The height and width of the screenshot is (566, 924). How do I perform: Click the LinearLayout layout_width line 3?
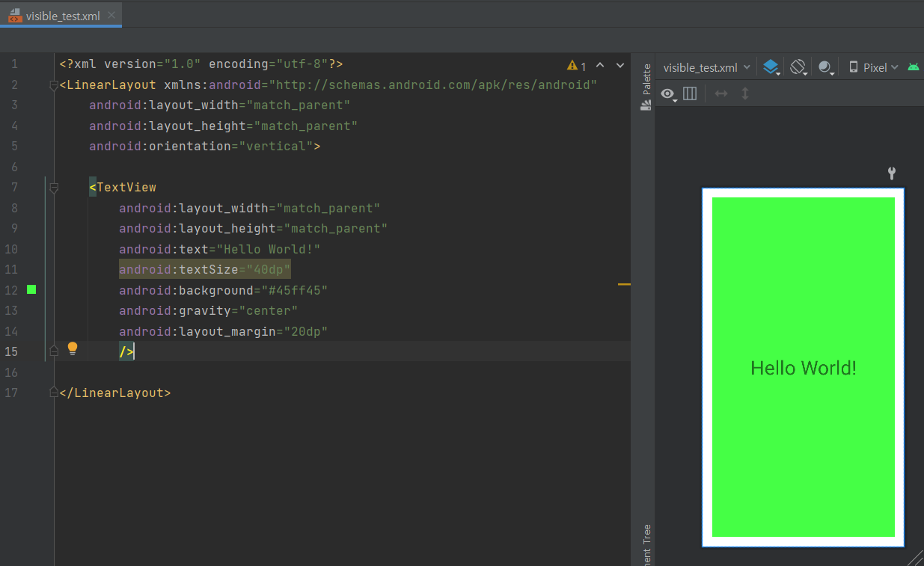point(220,105)
